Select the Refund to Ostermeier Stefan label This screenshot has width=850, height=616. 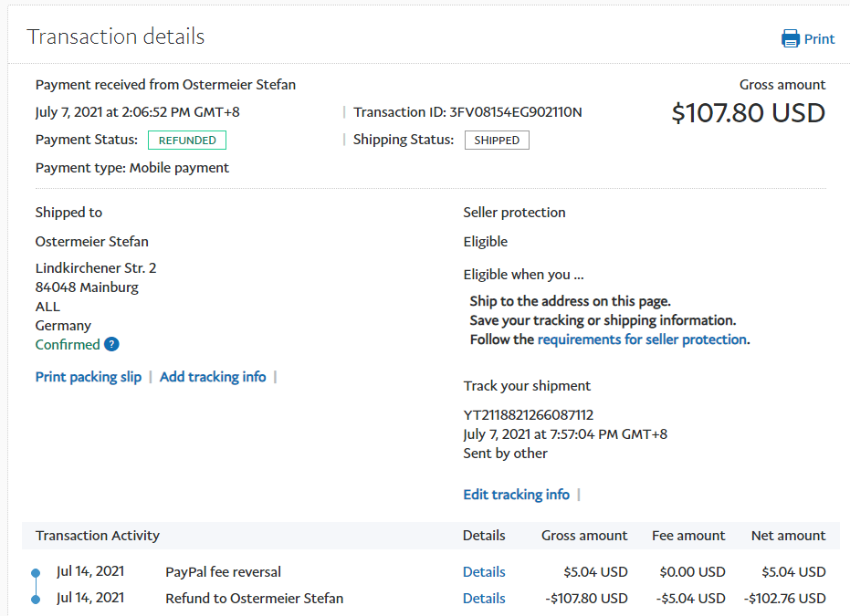point(254,599)
